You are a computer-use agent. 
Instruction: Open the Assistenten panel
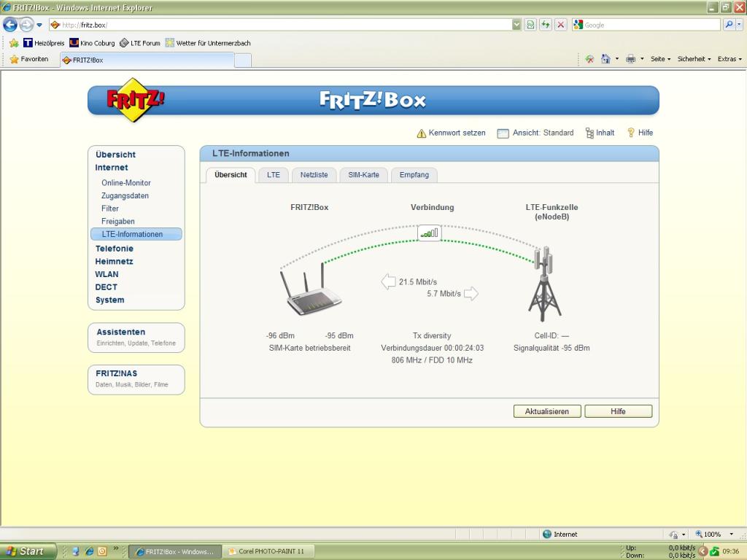[x=136, y=337]
